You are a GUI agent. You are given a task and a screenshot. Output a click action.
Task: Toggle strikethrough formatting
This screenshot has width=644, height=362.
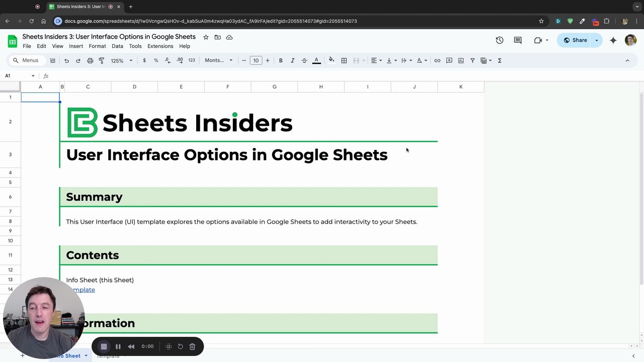tap(304, 60)
